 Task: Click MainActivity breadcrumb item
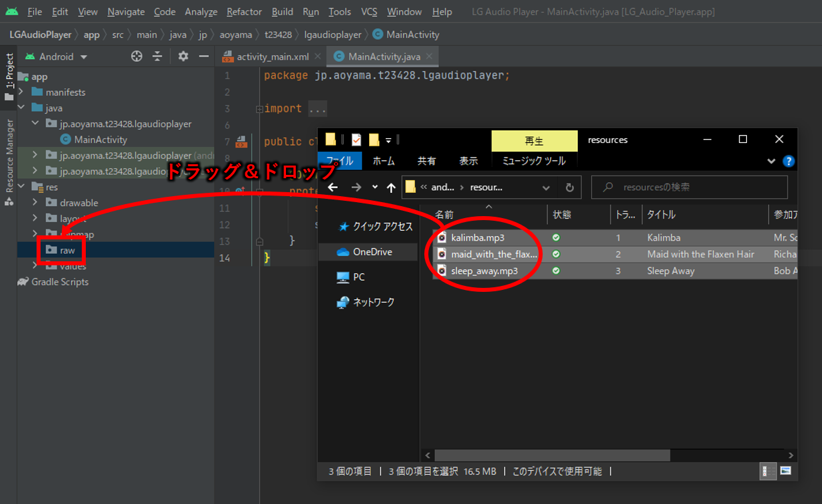(406, 35)
